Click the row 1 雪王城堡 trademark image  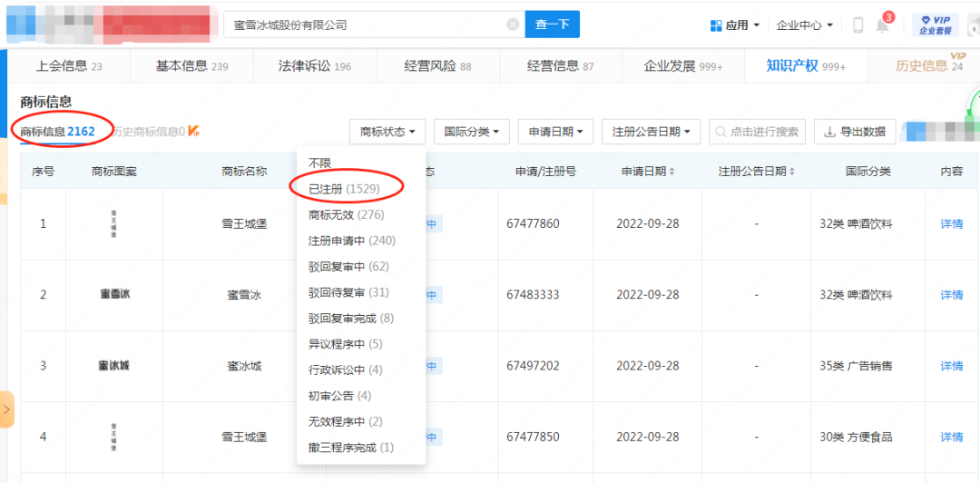click(113, 223)
